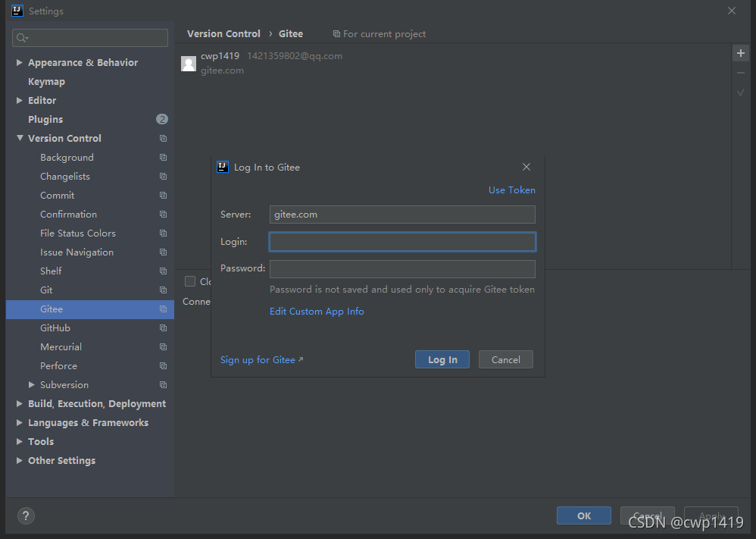Click project-level icon beside Mercurial
This screenshot has height=539, width=756.
[164, 347]
